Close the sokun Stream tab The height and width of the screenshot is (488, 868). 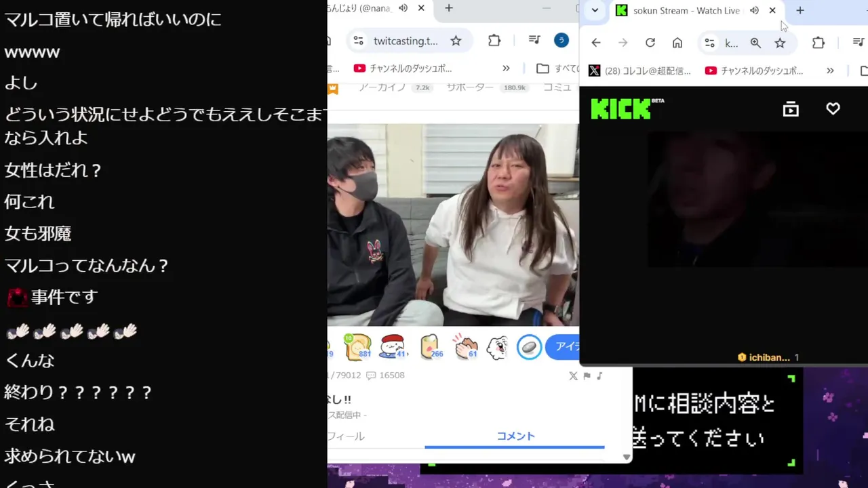[x=772, y=10]
